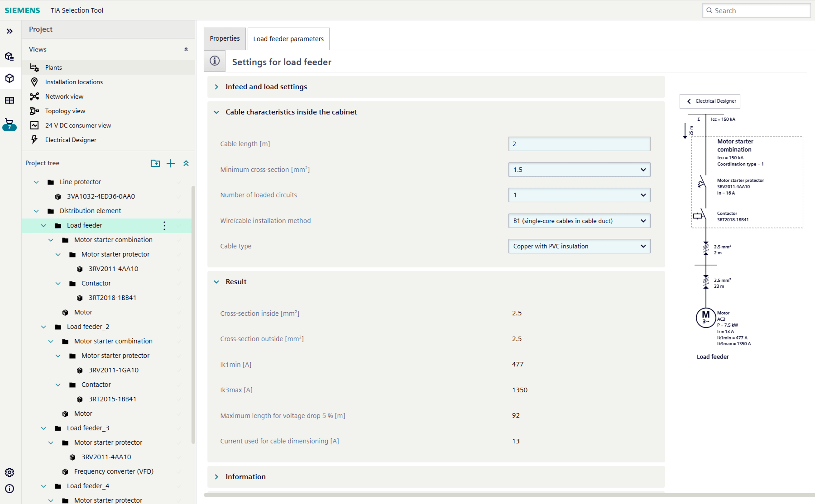The image size is (815, 504).
Task: Open the shopping cart with 7 items
Action: pos(9,124)
